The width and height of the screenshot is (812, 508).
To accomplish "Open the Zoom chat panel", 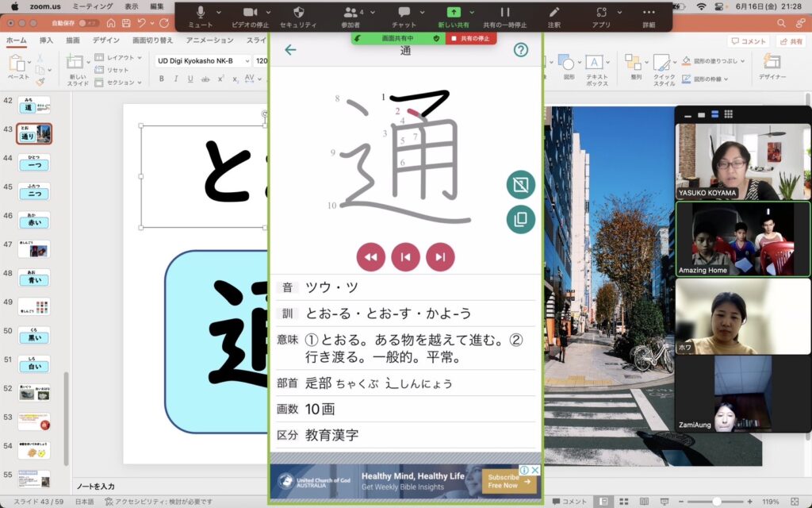I will (404, 17).
